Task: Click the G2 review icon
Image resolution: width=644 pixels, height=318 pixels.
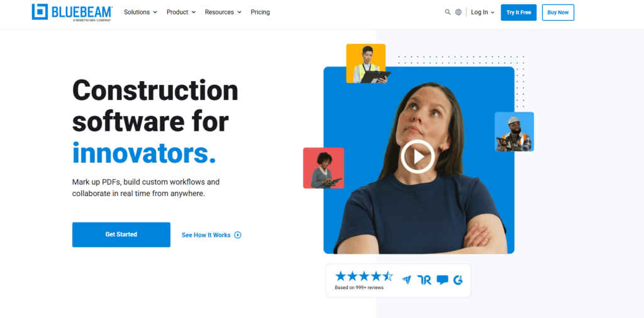Action: 458,280
